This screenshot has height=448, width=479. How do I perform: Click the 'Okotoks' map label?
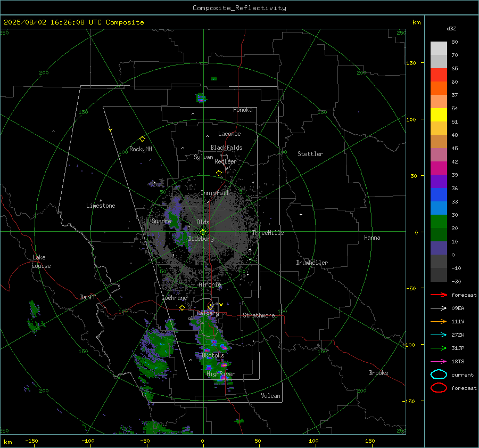(213, 355)
